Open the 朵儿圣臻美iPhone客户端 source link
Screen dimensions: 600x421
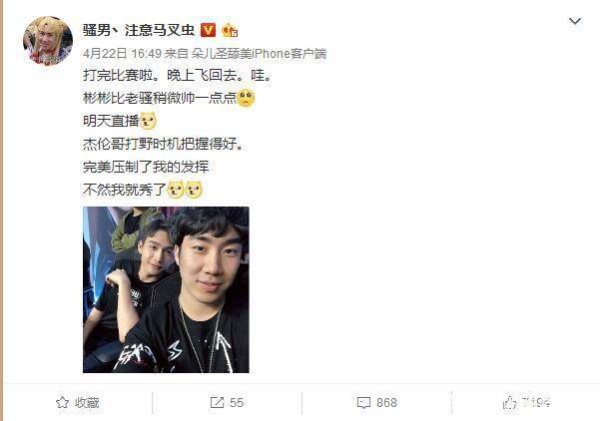pyautogui.click(x=259, y=54)
